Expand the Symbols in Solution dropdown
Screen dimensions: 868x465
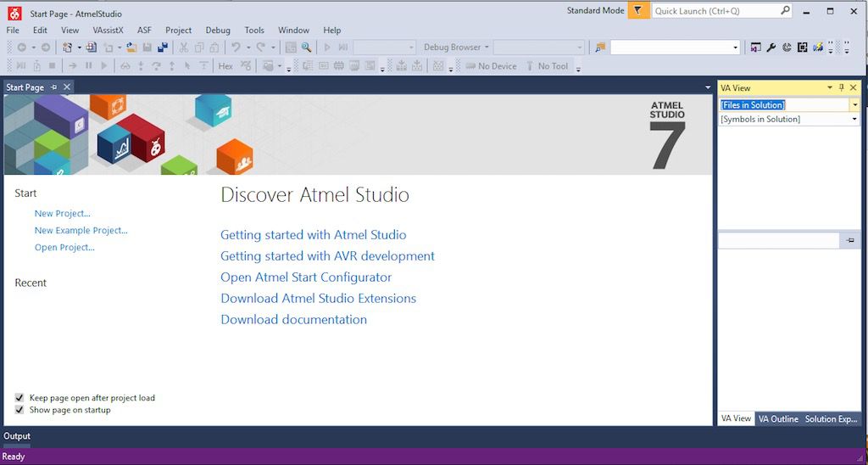[854, 119]
